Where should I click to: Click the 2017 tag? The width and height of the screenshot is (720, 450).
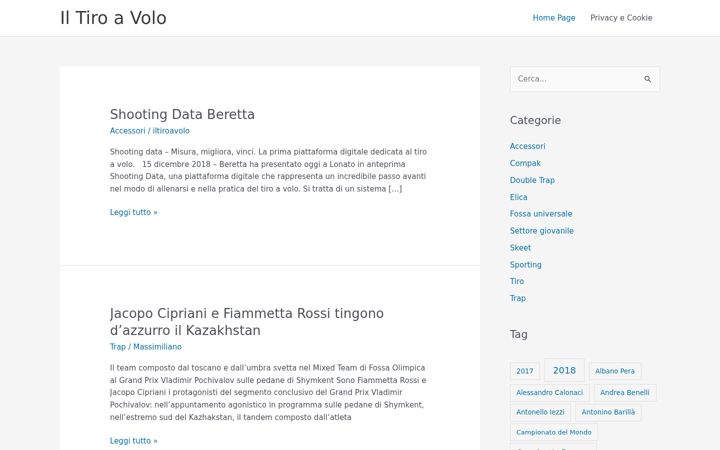pos(525,371)
